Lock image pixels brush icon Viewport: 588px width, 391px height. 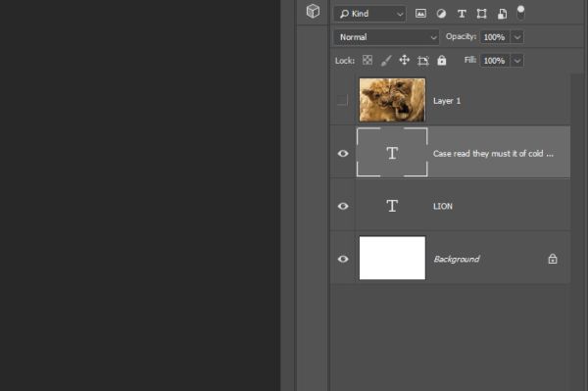tap(386, 61)
